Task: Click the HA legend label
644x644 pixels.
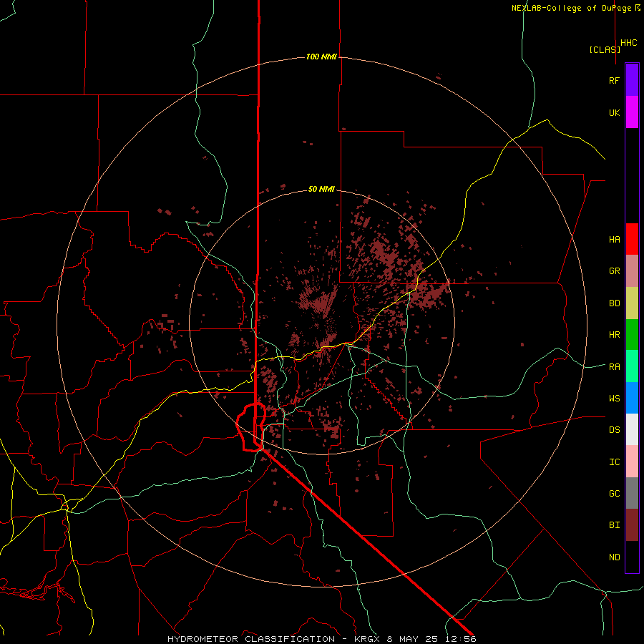Action: (614, 240)
